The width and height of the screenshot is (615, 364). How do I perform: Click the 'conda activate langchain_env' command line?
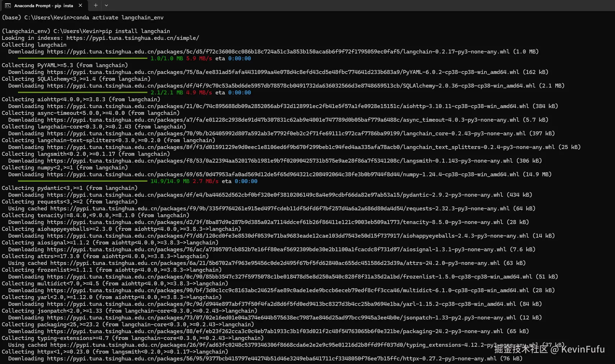coord(83,18)
